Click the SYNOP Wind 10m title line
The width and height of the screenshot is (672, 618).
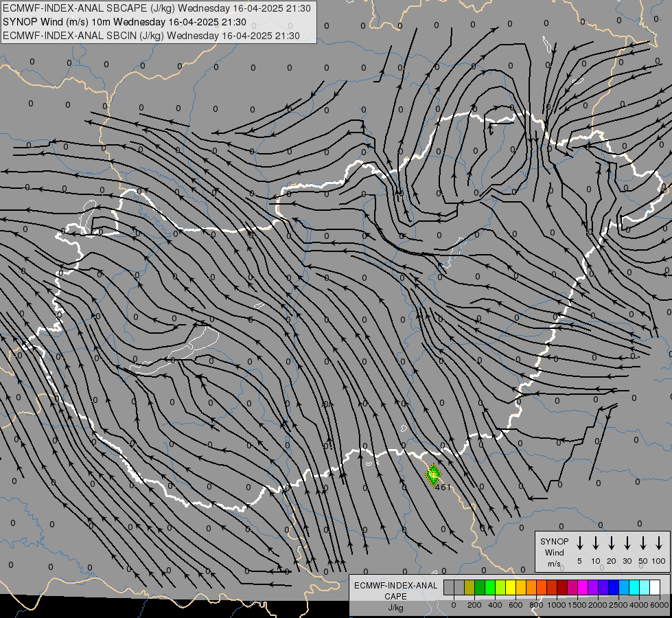(x=124, y=22)
